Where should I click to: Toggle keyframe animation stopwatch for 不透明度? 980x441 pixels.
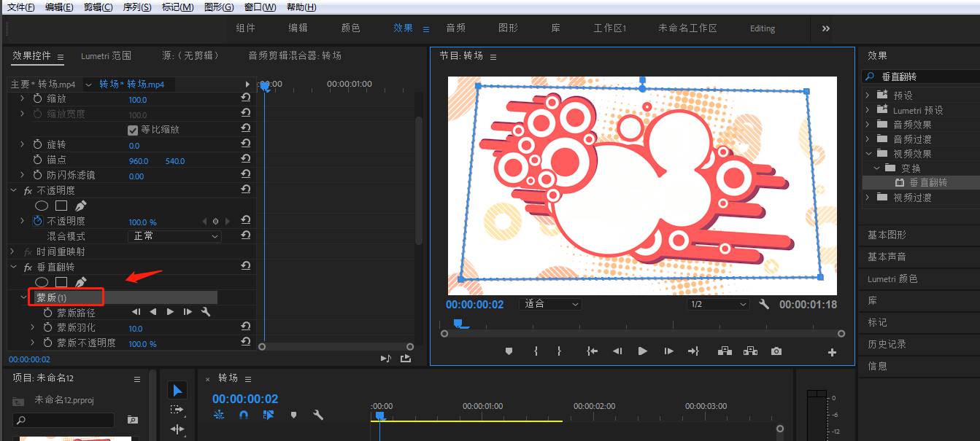point(36,221)
